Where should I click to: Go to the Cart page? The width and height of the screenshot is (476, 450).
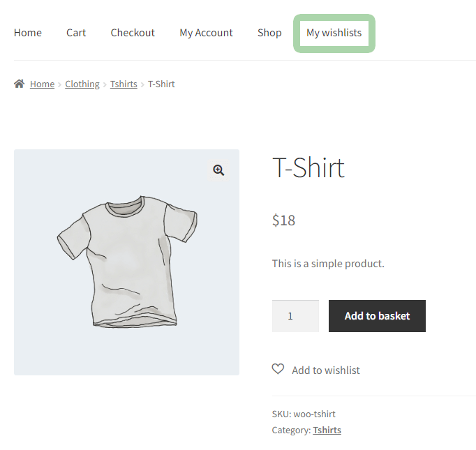tap(76, 33)
